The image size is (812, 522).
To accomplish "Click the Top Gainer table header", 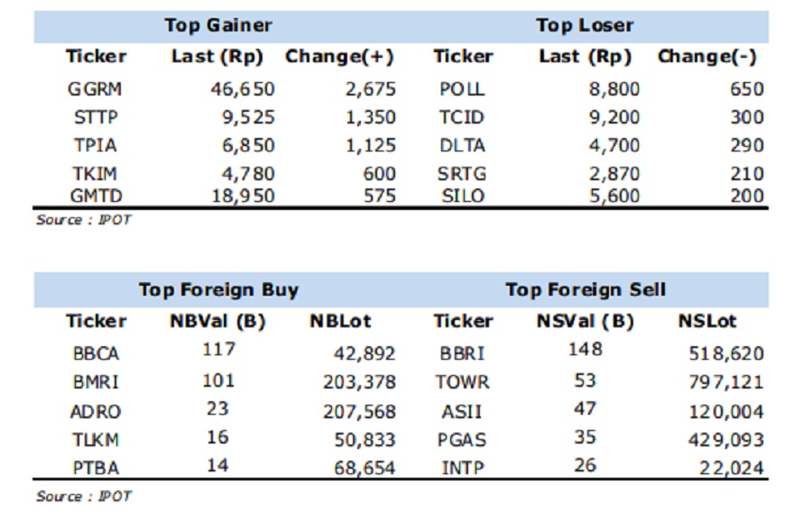I will [x=218, y=25].
